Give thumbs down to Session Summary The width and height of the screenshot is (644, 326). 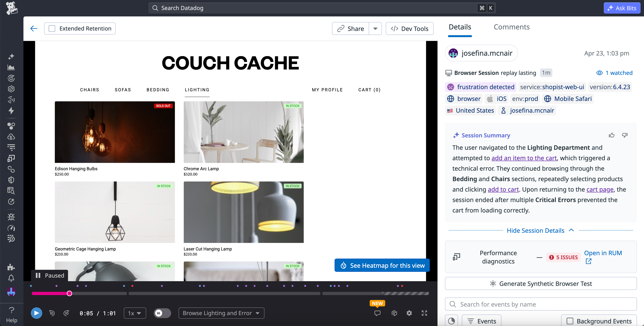tap(625, 135)
